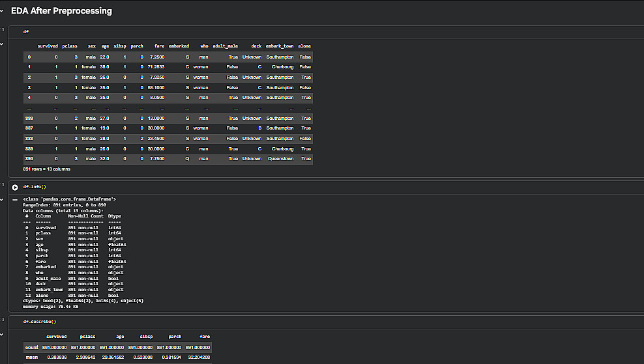The height and width of the screenshot is (364, 644).
Task: Click the 'mean' row label in describe table
Action: click(32, 357)
